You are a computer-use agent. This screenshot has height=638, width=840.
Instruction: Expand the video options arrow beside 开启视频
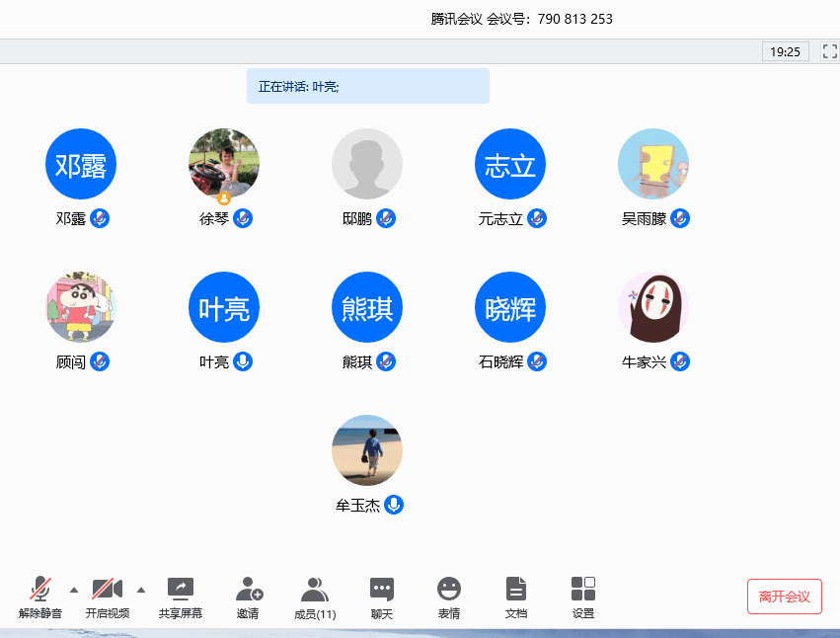point(140,590)
